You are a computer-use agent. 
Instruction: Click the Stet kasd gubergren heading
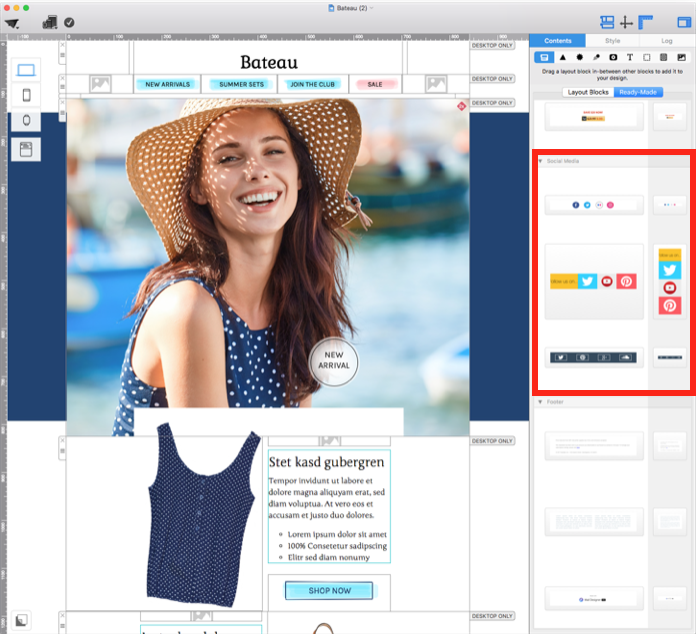tap(326, 462)
